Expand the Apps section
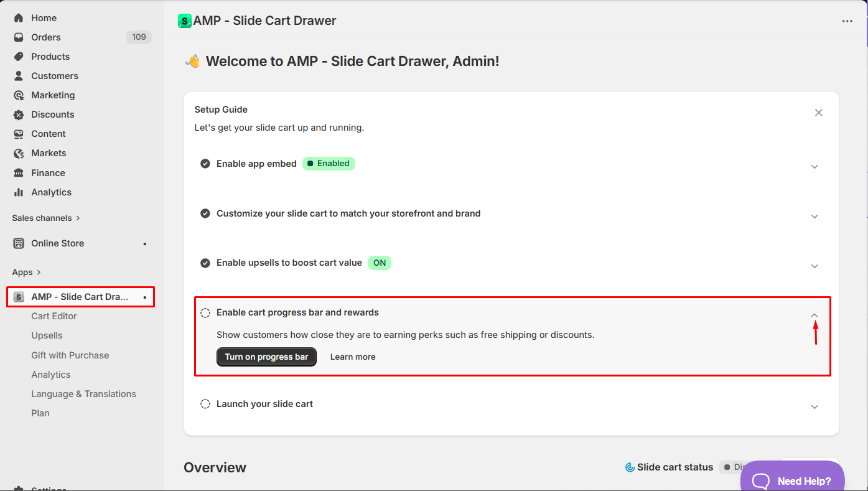This screenshot has width=868, height=491. coord(27,272)
